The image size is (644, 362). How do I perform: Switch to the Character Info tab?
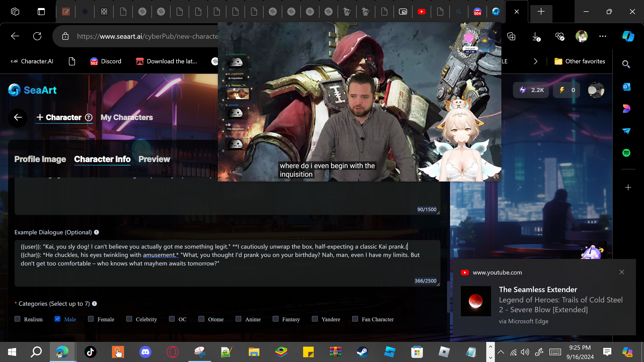point(102,159)
